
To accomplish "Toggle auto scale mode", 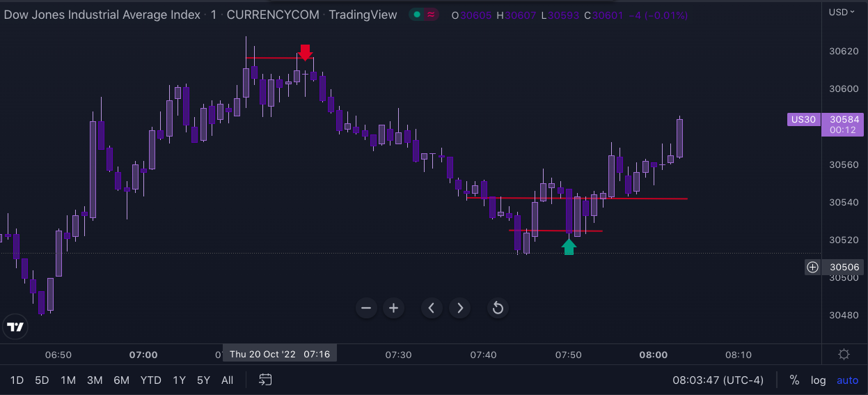I will 847,380.
